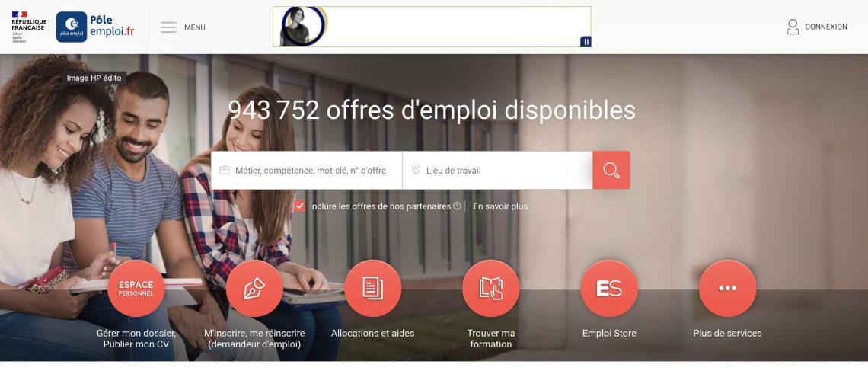This screenshot has height=371, width=868.
Task: Open the Emploi Store ES icon
Action: pyautogui.click(x=609, y=288)
